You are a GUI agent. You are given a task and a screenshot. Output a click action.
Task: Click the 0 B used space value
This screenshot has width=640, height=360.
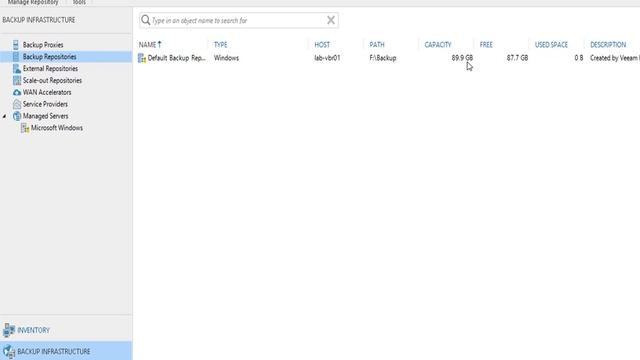point(579,58)
